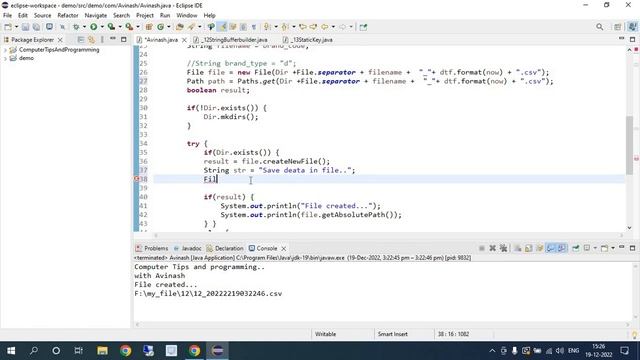Toggle Console Word Wrap
The height and width of the screenshot is (360, 640).
pyautogui.click(x=540, y=248)
